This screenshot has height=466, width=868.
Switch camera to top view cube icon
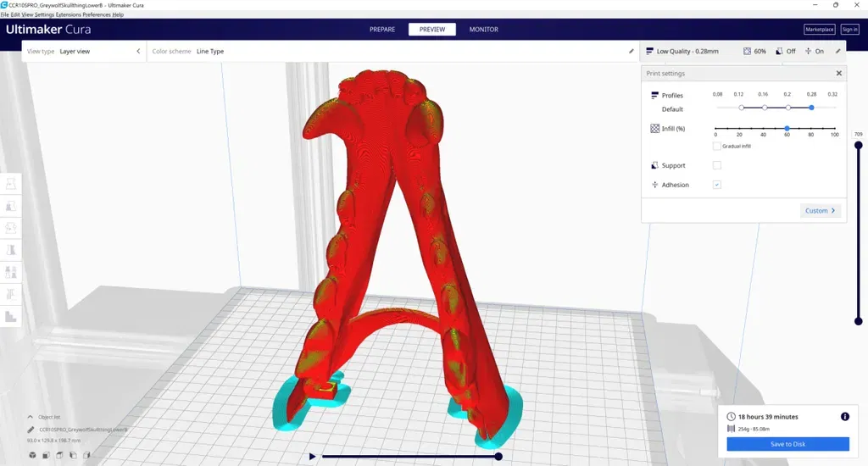pos(59,455)
